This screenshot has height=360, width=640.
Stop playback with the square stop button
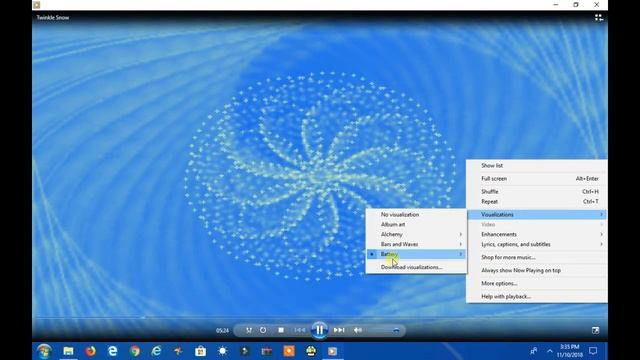281,330
